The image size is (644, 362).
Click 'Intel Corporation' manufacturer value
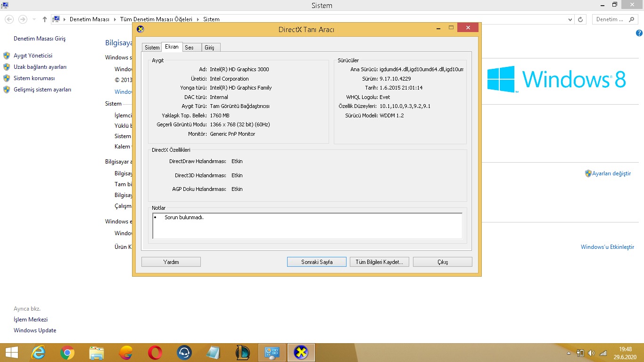click(229, 79)
